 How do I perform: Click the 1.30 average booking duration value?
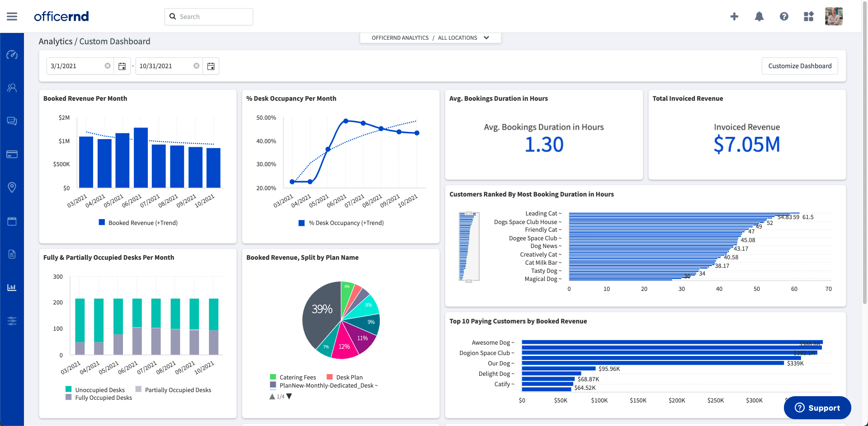point(544,145)
